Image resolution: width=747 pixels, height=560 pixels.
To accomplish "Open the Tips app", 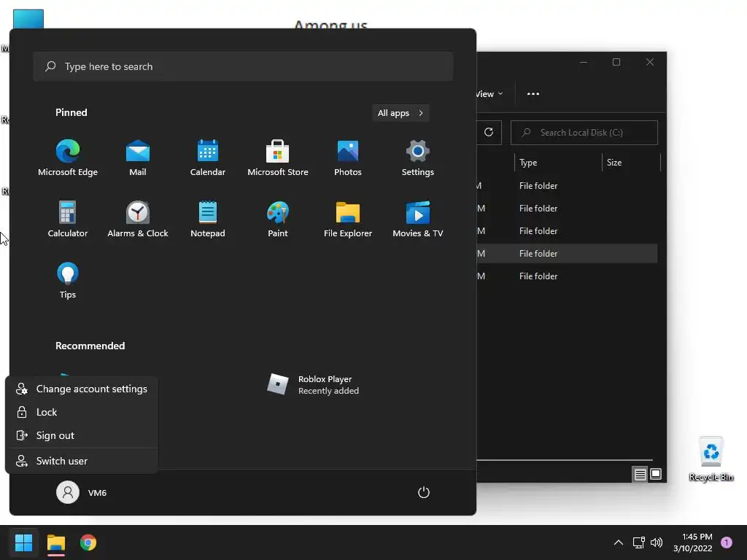I will point(68,281).
